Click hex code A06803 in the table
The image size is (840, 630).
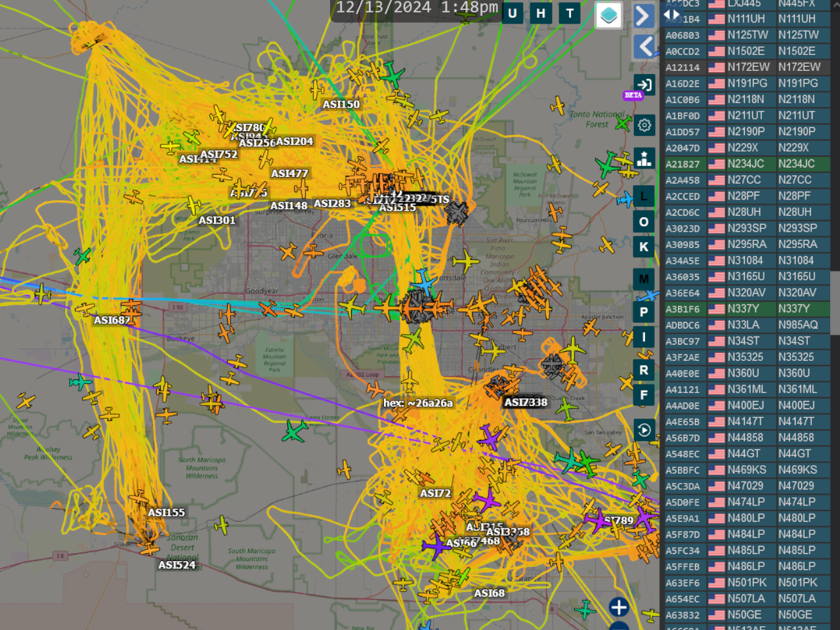(x=682, y=35)
